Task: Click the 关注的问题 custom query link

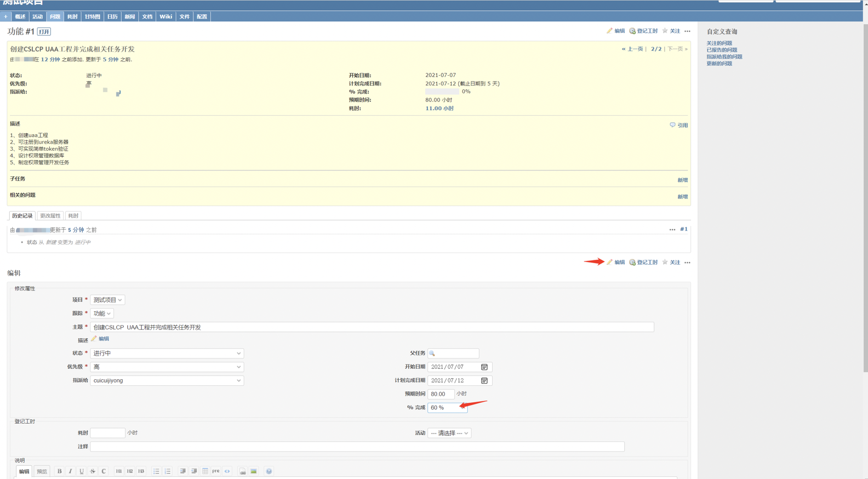Action: point(719,43)
